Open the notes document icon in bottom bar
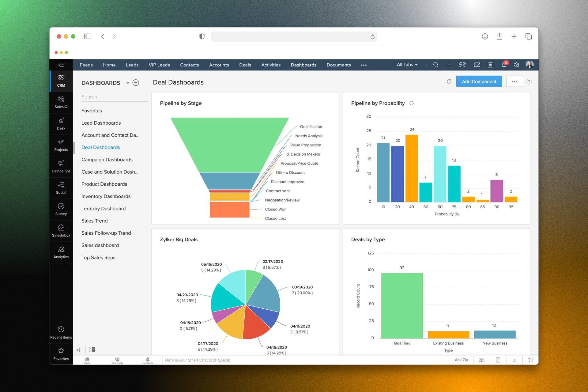The image size is (588, 392). coord(498,360)
